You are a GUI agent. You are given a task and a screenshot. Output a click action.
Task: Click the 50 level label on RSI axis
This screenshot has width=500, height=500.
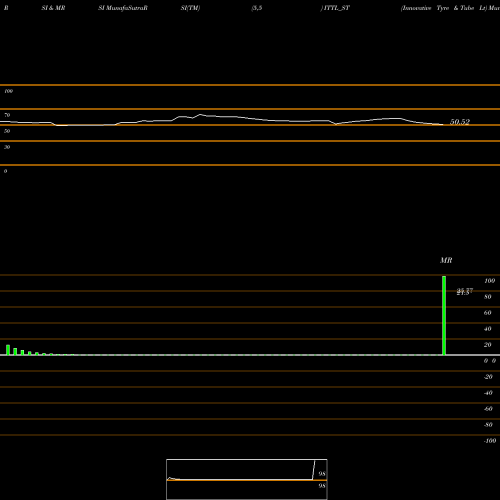[x=7, y=131]
